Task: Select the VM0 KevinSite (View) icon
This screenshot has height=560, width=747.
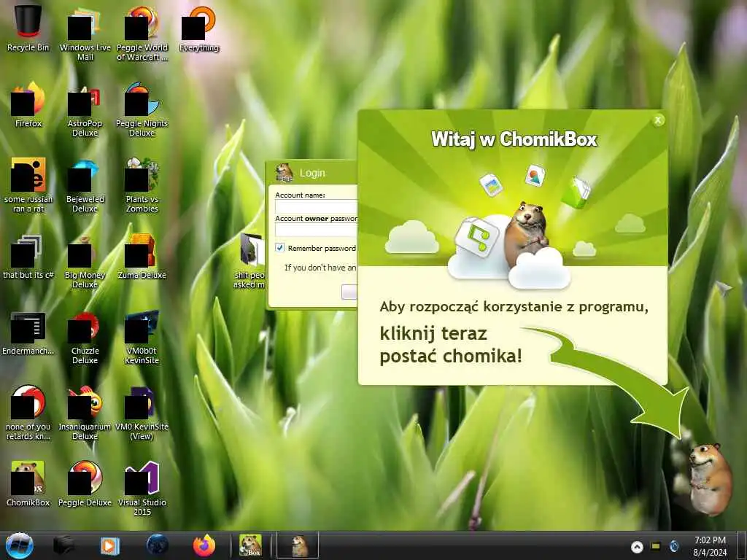Action: tap(142, 413)
